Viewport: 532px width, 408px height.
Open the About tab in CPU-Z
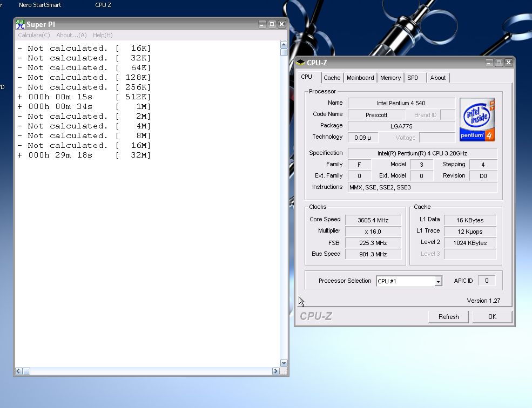click(x=437, y=78)
